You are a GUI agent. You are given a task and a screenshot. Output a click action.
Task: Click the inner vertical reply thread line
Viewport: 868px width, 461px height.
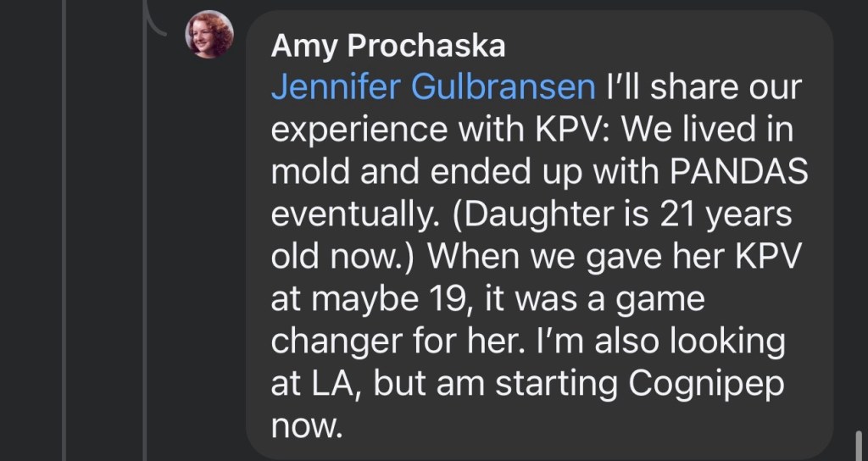[144, 254]
